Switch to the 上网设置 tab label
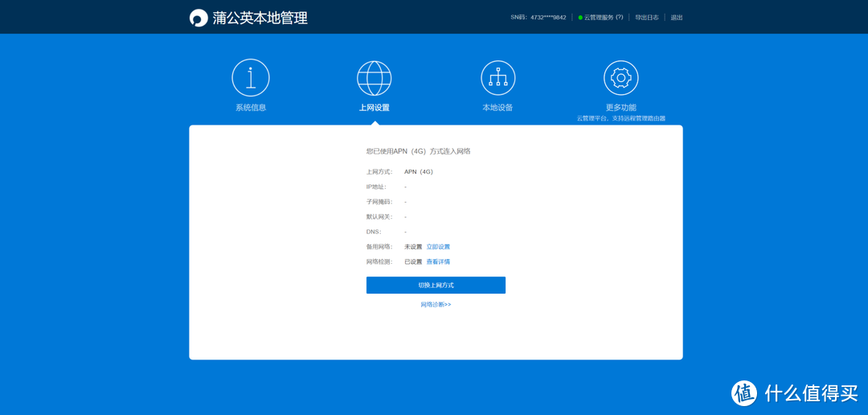 [375, 108]
